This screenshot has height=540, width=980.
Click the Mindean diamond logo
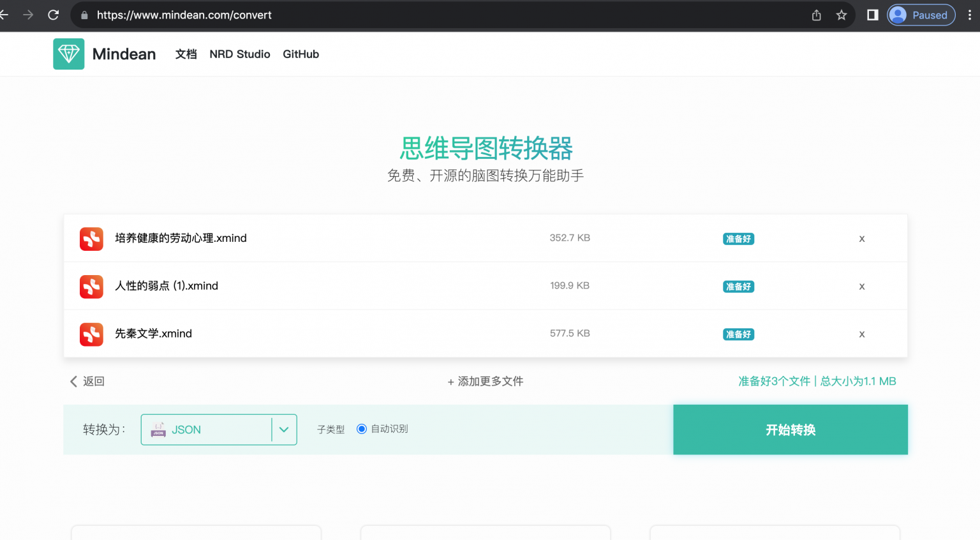(68, 54)
